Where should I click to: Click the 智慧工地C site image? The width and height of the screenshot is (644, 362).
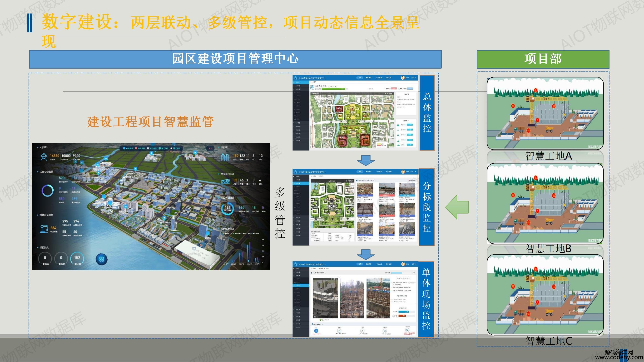tap(545, 294)
